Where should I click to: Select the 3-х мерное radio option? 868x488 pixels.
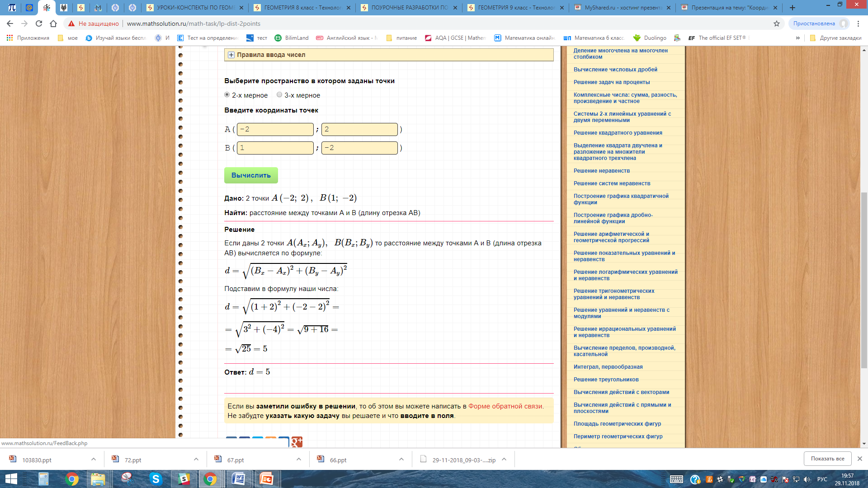click(x=279, y=95)
